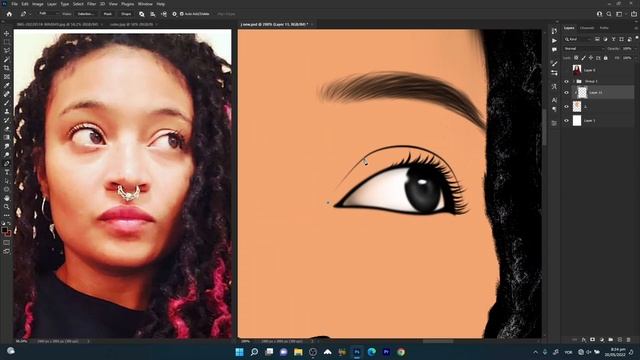
Task: Open the History panel icon
Action: pos(554,31)
